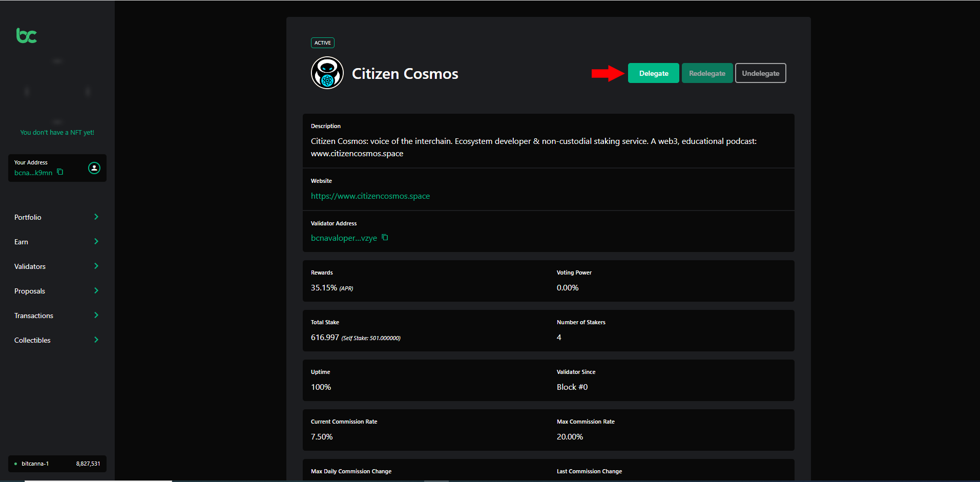Select the Self Stake 501.000000 text
Image resolution: width=980 pixels, height=482 pixels.
[x=371, y=338]
